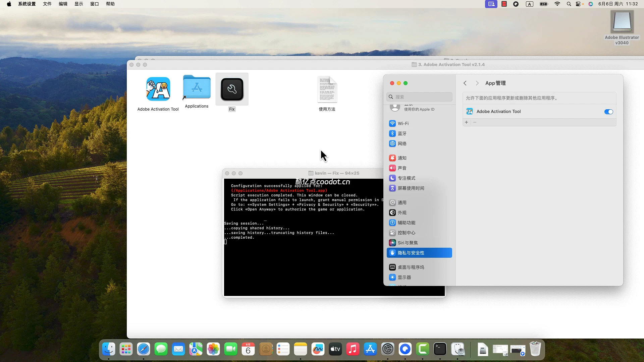Open App Store from the Dock
This screenshot has height=362, width=644.
tap(370, 349)
